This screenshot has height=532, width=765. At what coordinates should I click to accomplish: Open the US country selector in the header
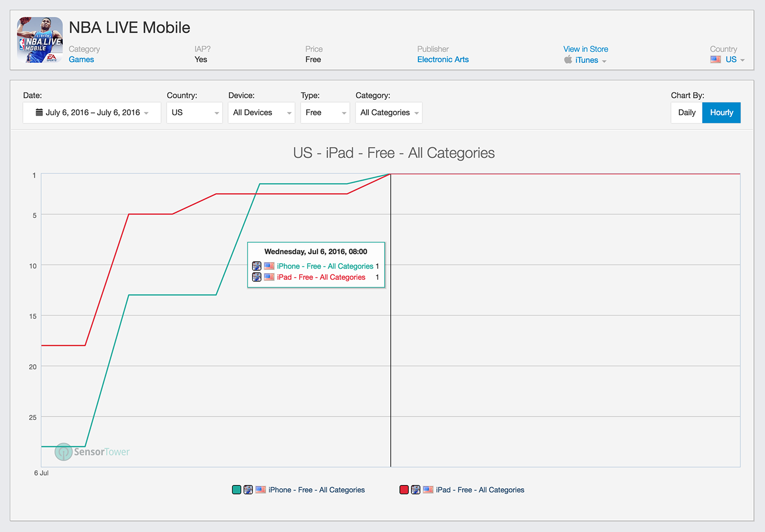point(735,60)
